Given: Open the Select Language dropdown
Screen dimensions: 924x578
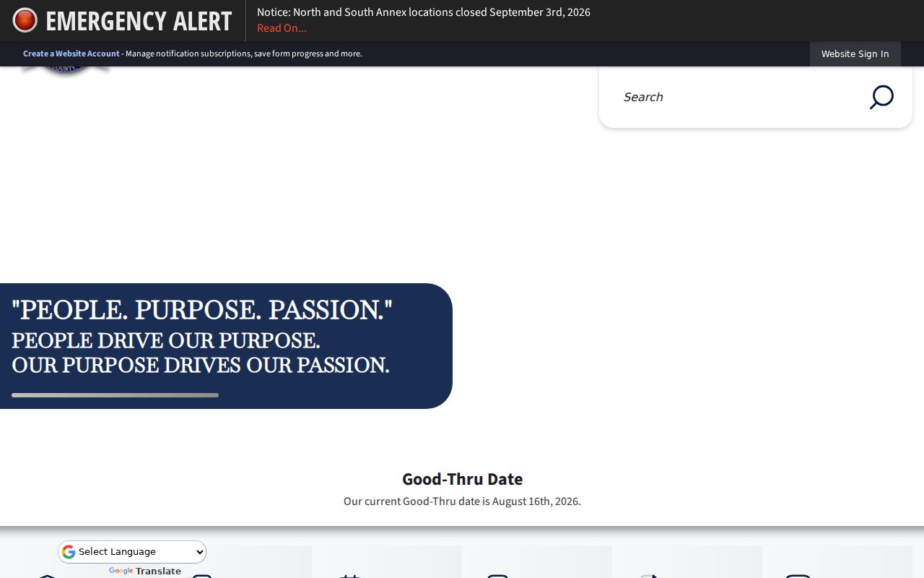Looking at the screenshot, I should [132, 552].
